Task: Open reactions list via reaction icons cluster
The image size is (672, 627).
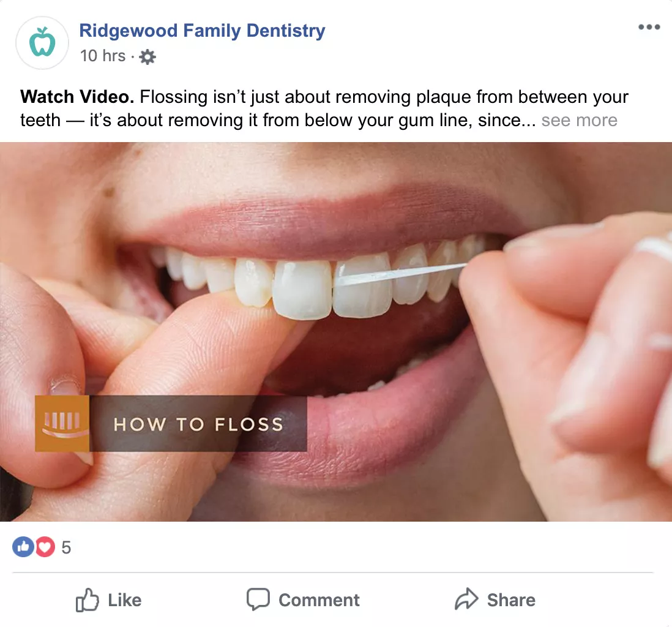Action: pyautogui.click(x=34, y=547)
